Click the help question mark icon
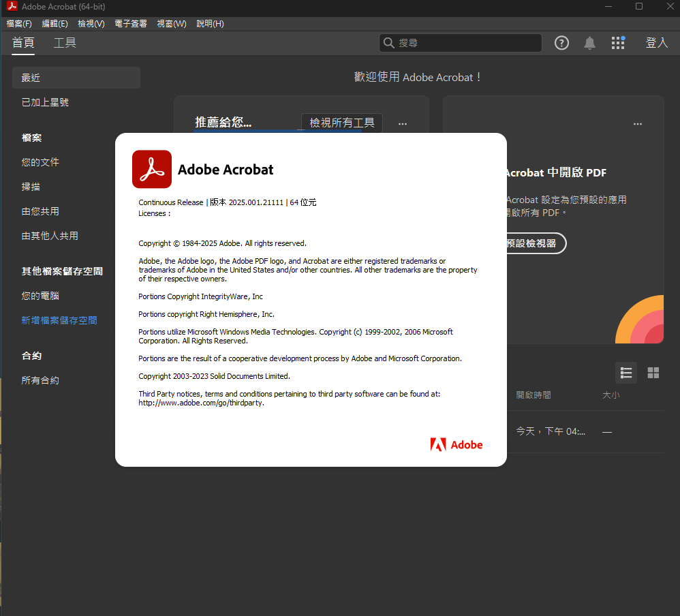 [x=561, y=43]
